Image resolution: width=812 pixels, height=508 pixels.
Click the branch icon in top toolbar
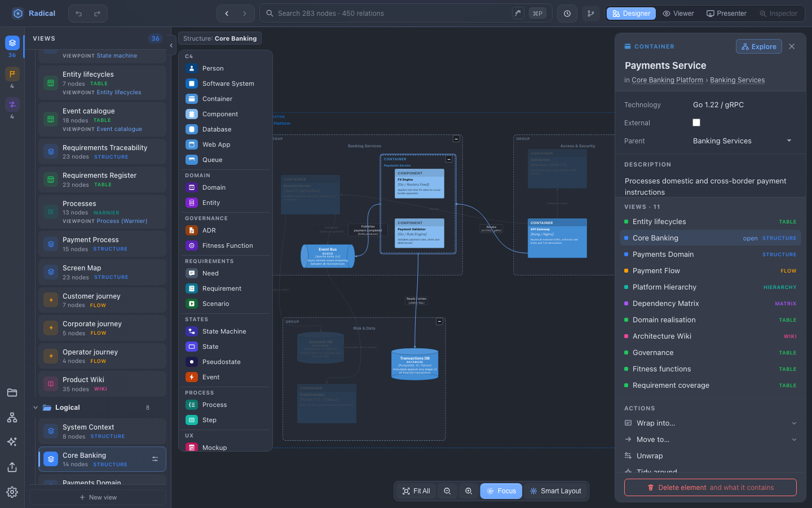591,14
